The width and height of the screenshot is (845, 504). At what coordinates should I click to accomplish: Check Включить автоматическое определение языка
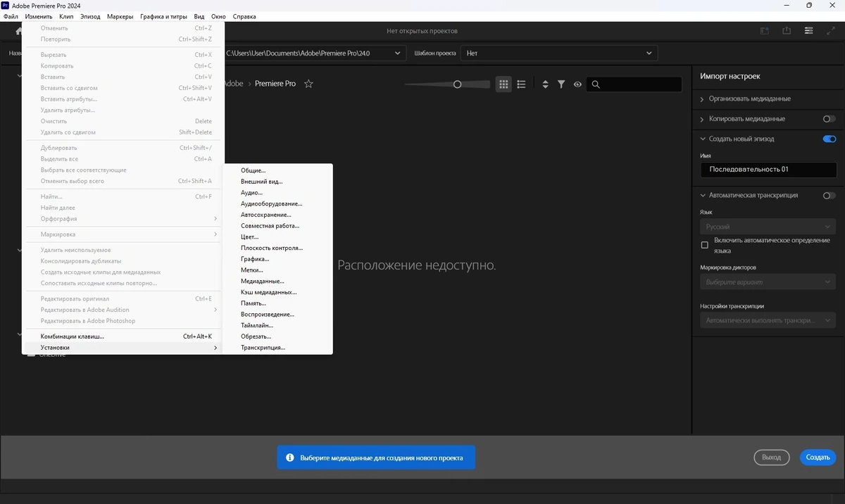[704, 245]
